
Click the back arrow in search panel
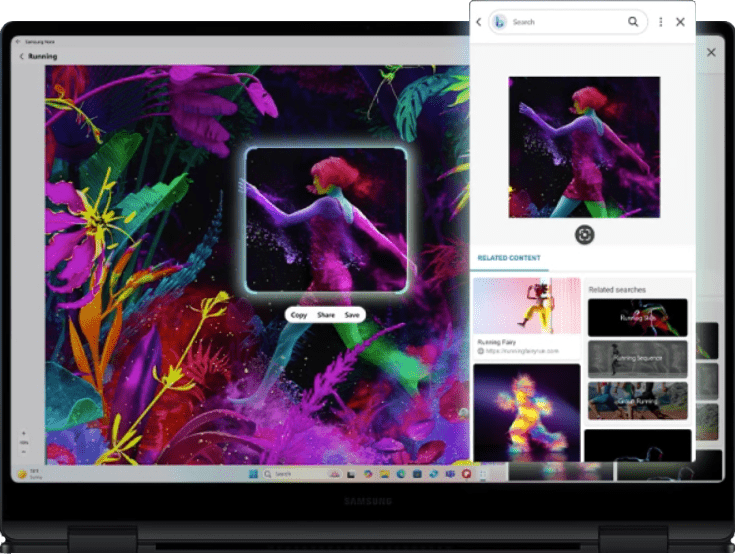(479, 22)
